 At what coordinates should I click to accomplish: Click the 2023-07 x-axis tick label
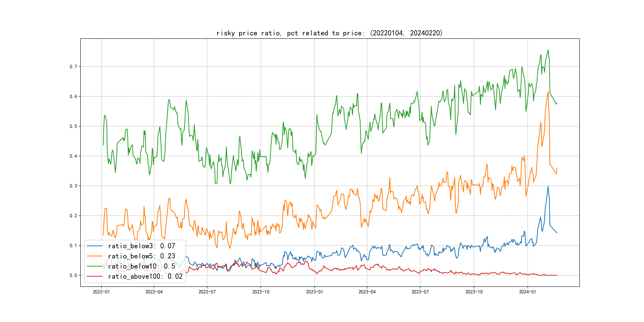tap(420, 292)
